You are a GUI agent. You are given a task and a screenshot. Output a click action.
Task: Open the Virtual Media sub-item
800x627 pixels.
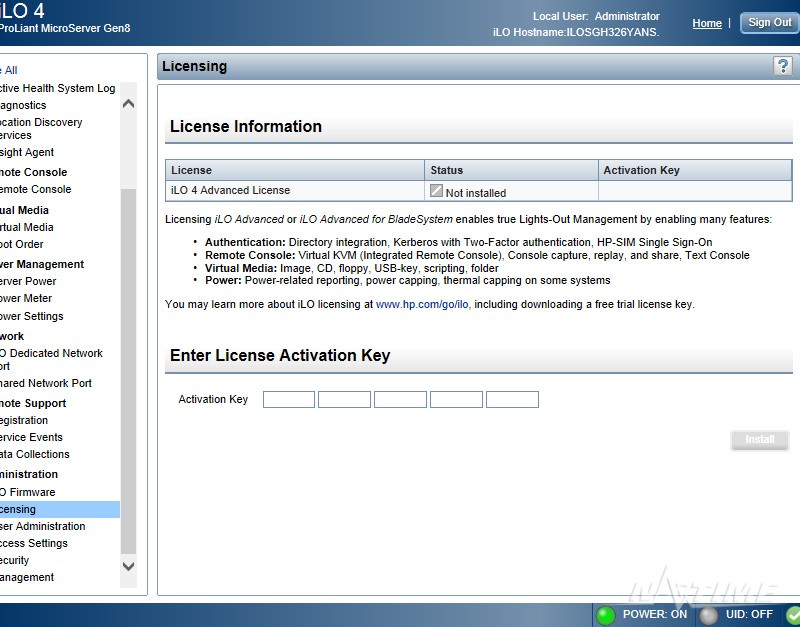[27, 227]
